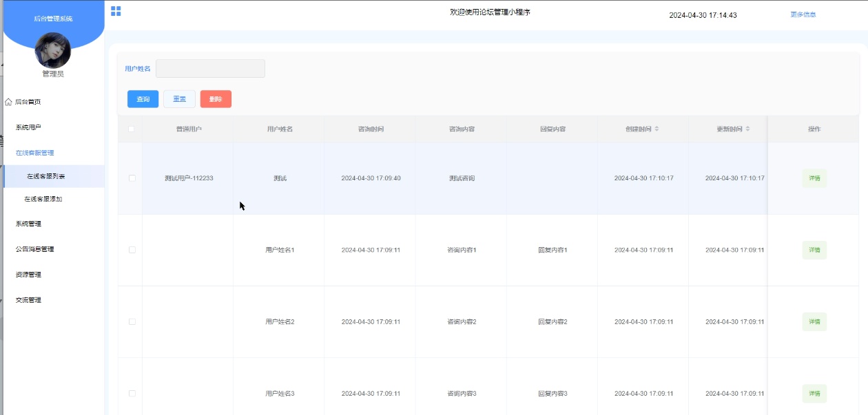Click the 欢迎使用论坛管理小程序 header text
Viewport: 868px width, 415px height.
[x=490, y=12]
